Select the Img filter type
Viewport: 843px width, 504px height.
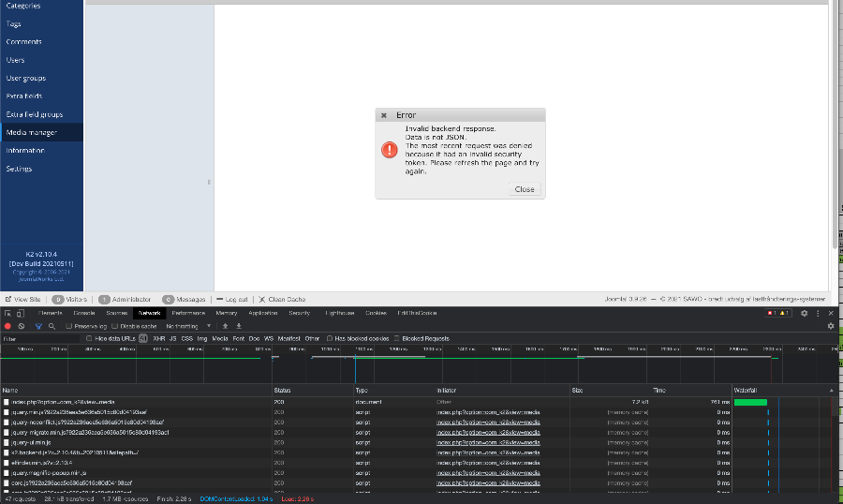pyautogui.click(x=202, y=338)
